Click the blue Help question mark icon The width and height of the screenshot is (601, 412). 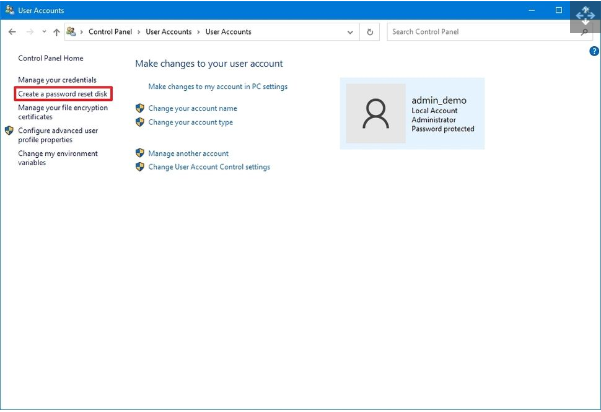[594, 49]
